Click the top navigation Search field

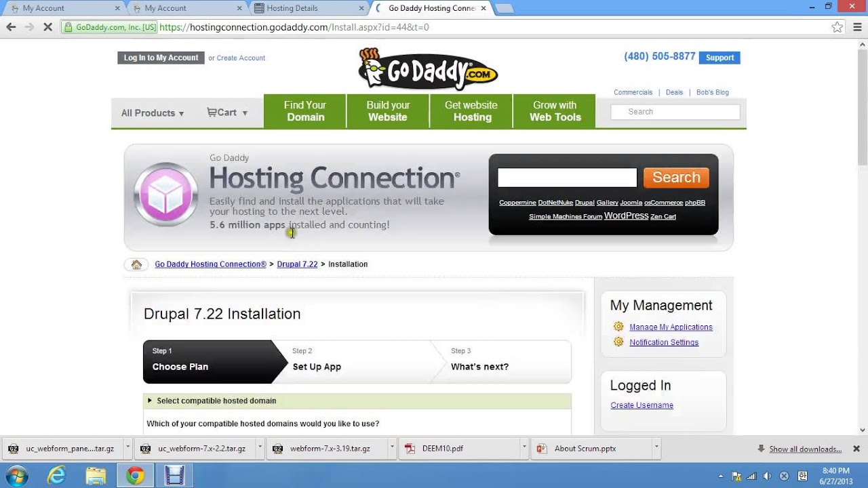click(675, 112)
